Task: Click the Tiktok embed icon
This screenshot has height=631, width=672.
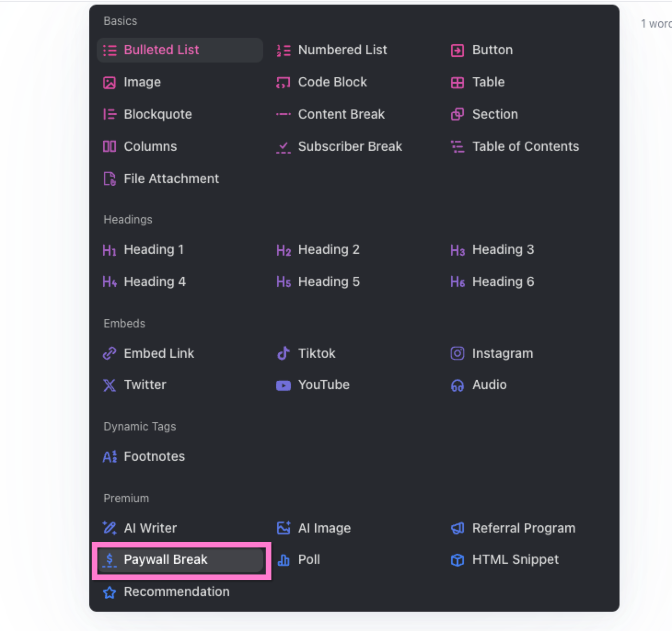Action: point(284,353)
